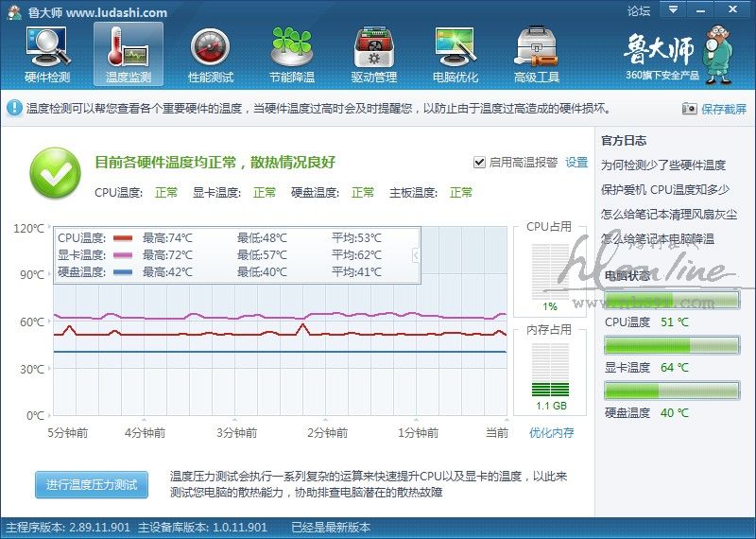Click the 内存占用 memory usage meter

pyautogui.click(x=550, y=369)
